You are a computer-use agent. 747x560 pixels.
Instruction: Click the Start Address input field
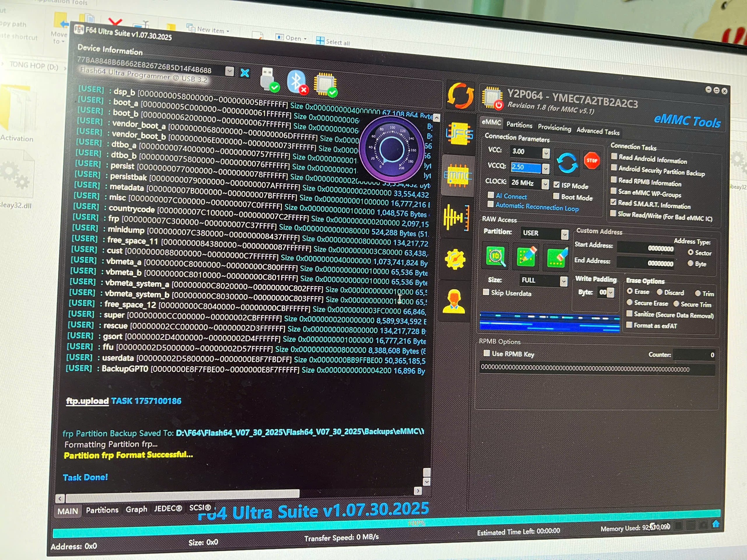(x=646, y=248)
